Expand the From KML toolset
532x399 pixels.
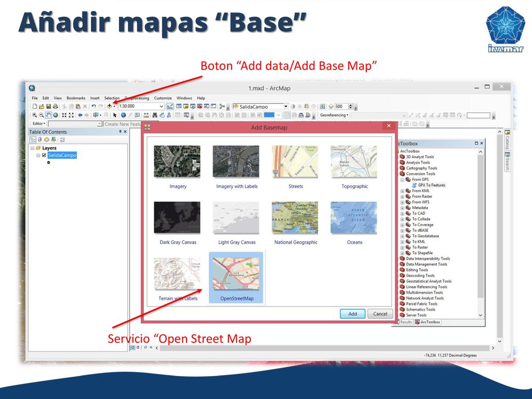point(403,191)
